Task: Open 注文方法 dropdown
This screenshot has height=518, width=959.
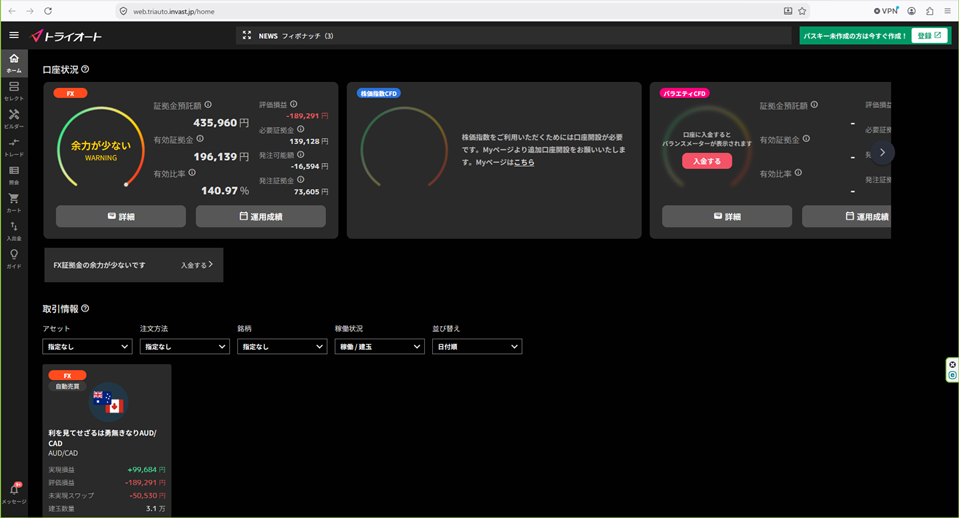Action: coord(184,346)
